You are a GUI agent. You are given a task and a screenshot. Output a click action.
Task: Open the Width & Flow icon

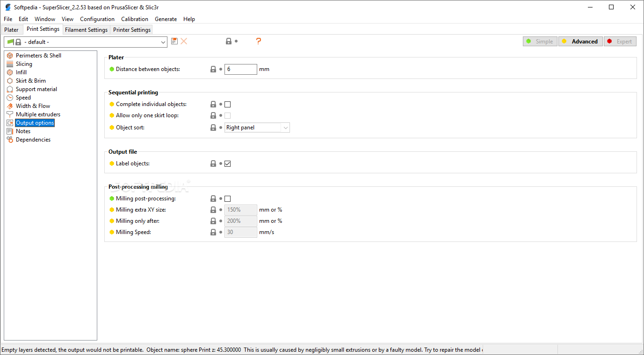pyautogui.click(x=10, y=106)
